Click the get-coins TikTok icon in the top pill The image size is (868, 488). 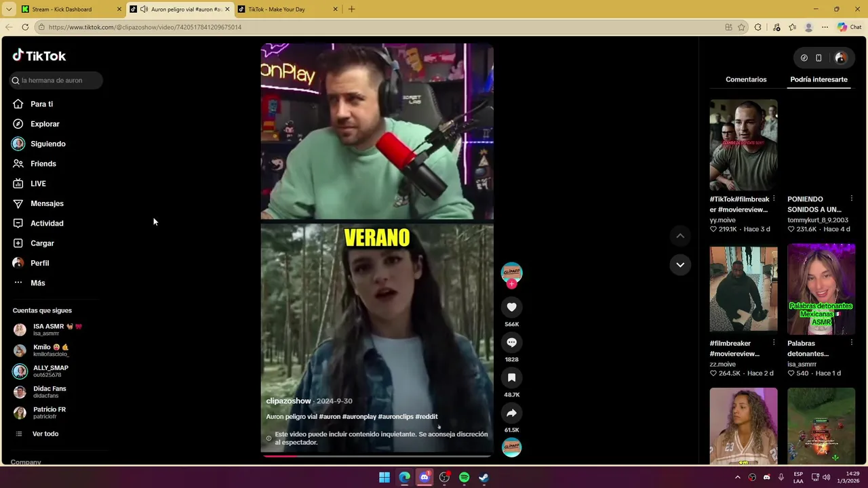pyautogui.click(x=804, y=58)
